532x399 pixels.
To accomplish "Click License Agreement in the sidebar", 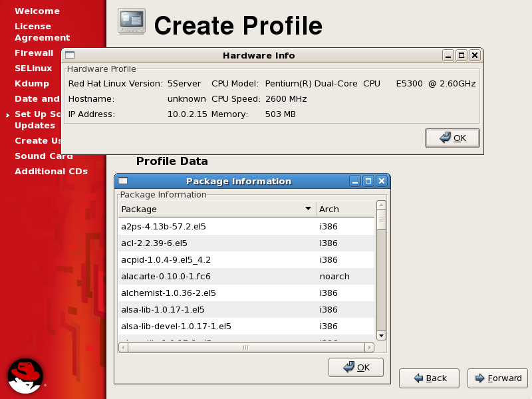I will [43, 32].
